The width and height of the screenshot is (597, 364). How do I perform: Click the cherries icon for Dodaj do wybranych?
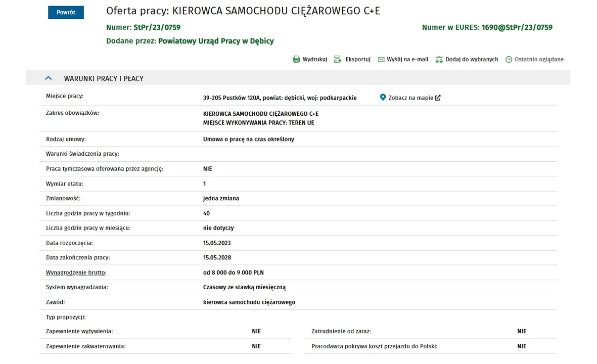[x=439, y=59]
